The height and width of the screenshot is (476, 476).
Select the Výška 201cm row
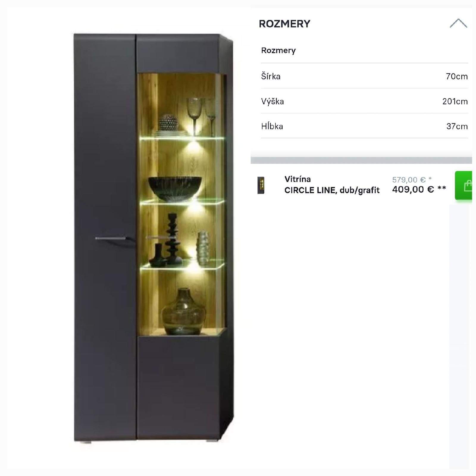pyautogui.click(x=364, y=101)
